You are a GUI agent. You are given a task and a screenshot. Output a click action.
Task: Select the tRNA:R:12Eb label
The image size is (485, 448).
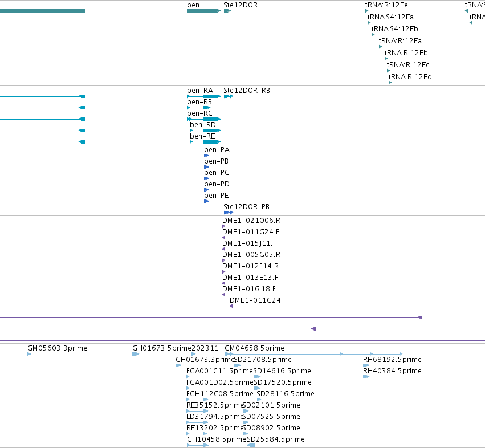(x=406, y=53)
